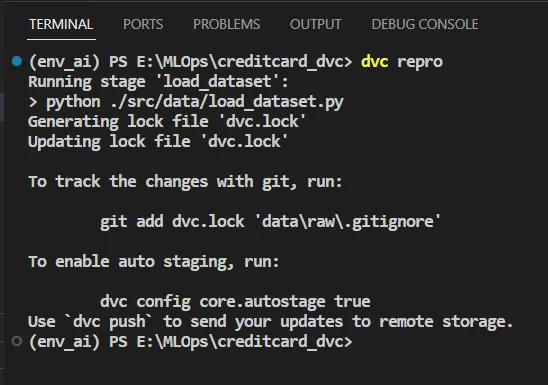Click the python ./src/data/load_dataset.py line
The height and width of the screenshot is (385, 548).
coord(186,102)
